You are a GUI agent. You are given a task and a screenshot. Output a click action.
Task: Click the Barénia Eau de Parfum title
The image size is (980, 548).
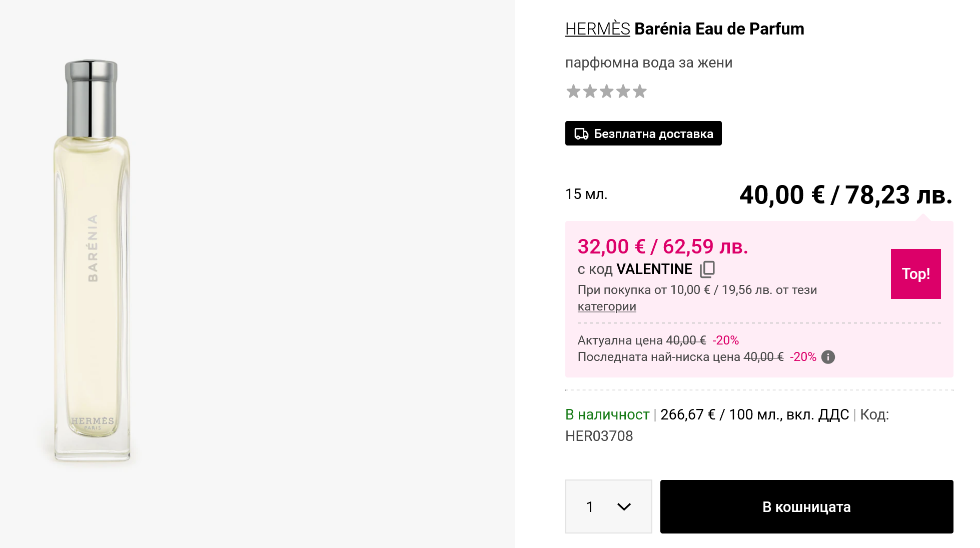[719, 29]
